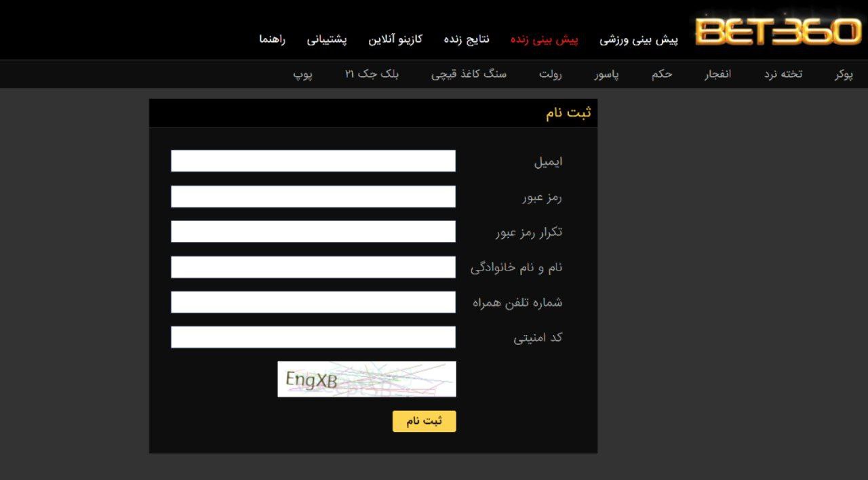
Task: Click the EngXB captcha image
Action: coord(366,379)
